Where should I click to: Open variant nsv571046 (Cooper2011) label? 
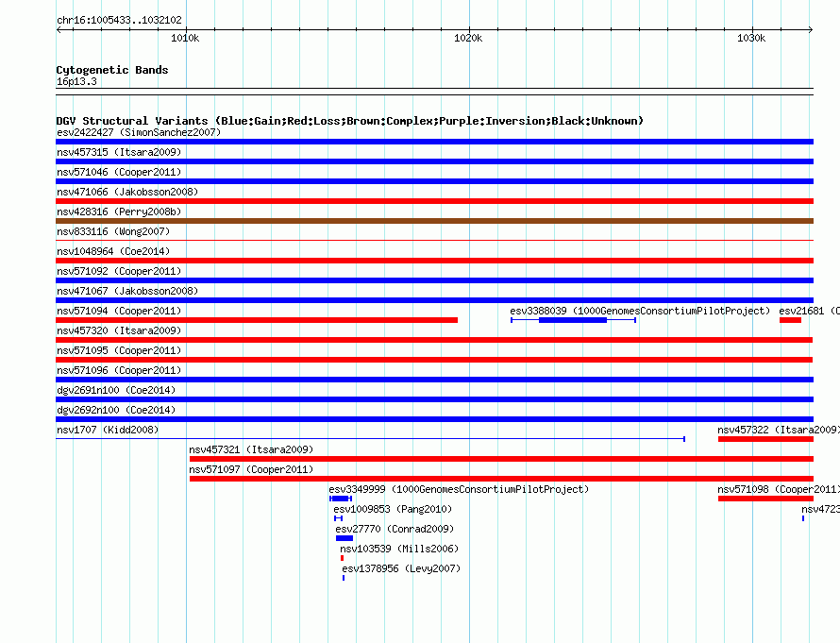click(x=119, y=172)
